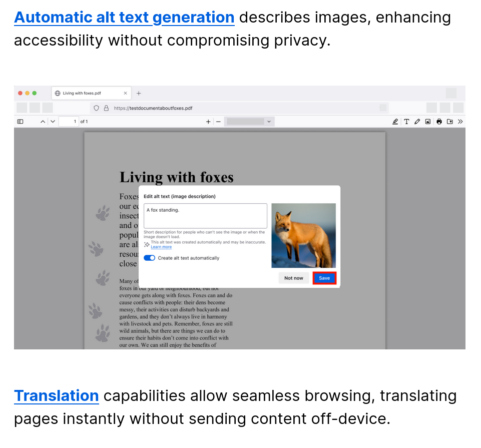Click the Not now button

point(294,278)
